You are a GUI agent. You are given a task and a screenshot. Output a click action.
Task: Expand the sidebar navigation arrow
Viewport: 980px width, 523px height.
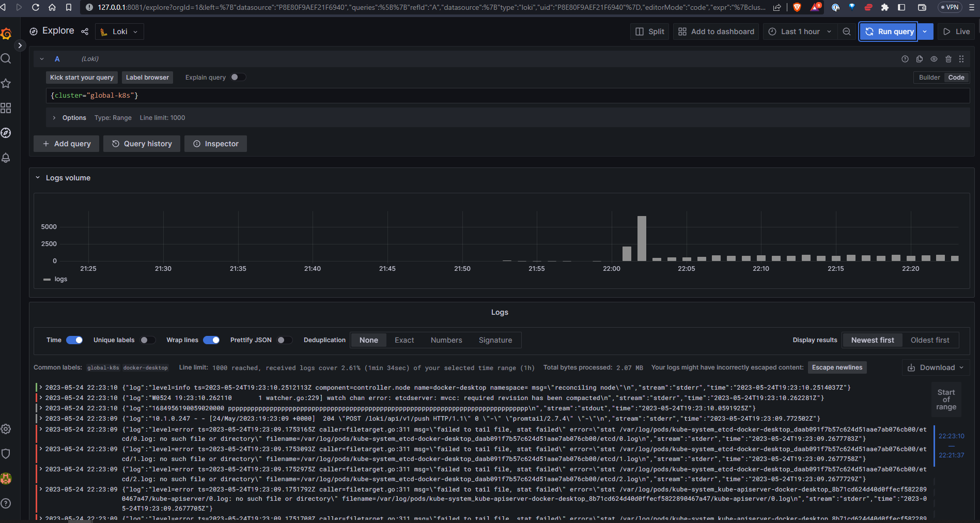(20, 45)
